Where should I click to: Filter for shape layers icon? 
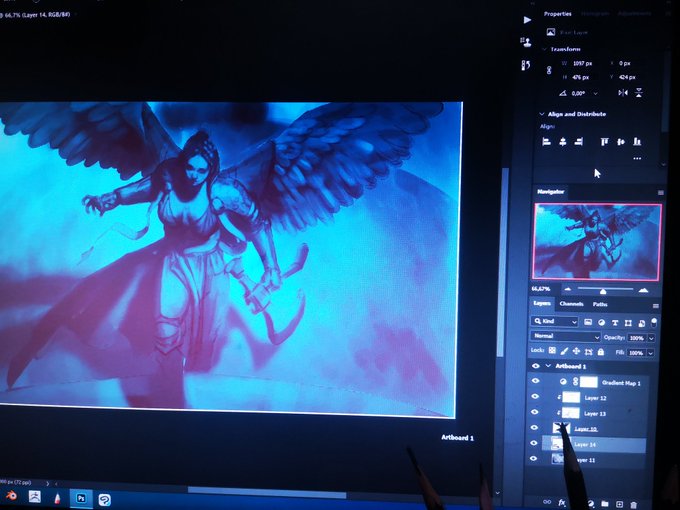[x=628, y=323]
